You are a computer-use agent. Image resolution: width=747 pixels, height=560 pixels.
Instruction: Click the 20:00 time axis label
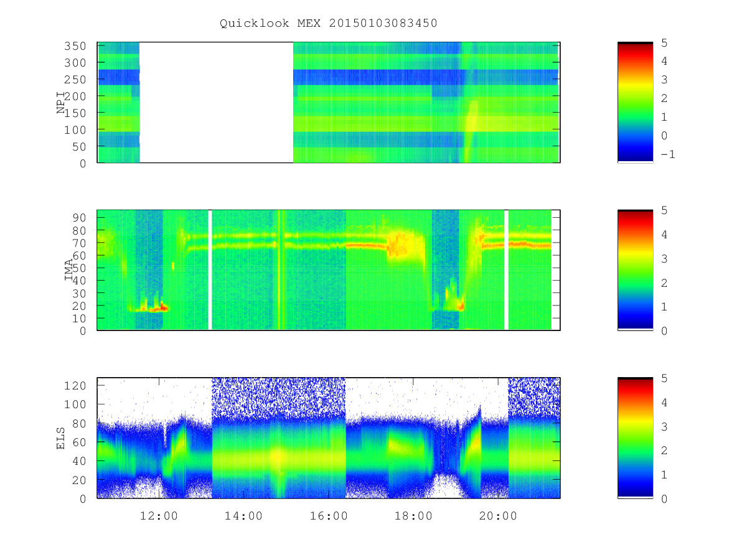(499, 515)
